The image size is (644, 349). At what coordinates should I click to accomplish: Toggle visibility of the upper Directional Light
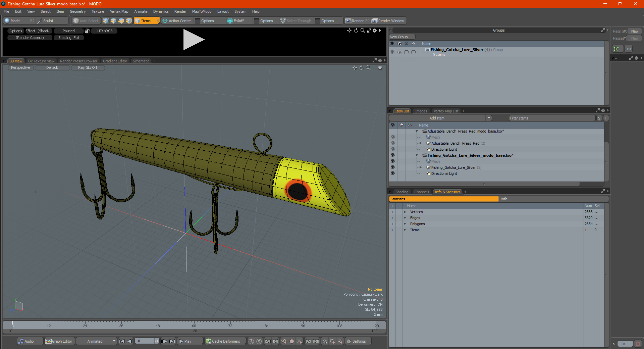click(392, 149)
